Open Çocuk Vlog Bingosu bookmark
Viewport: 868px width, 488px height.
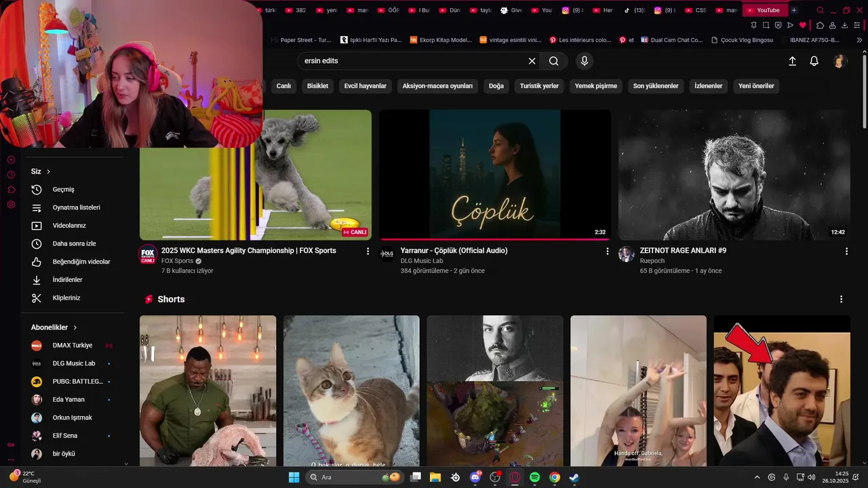(742, 40)
